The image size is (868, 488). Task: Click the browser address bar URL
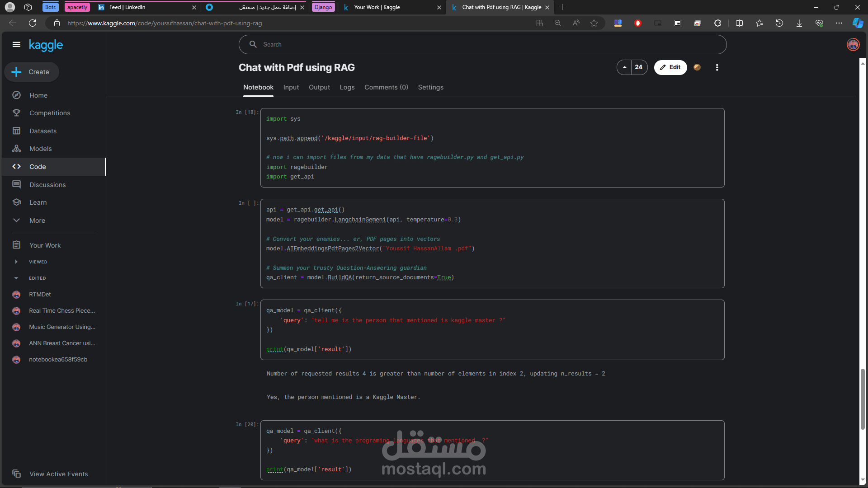tap(165, 23)
